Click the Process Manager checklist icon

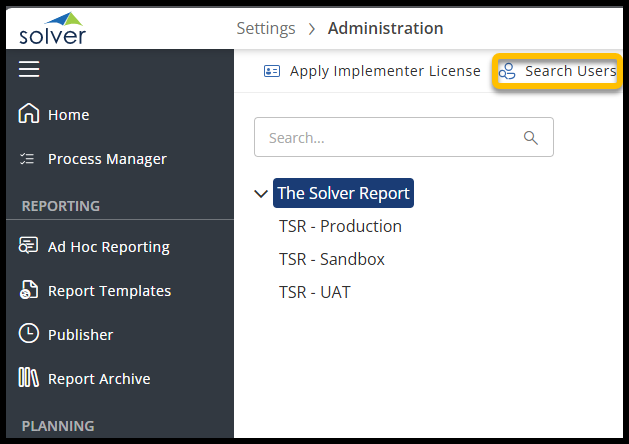29,159
